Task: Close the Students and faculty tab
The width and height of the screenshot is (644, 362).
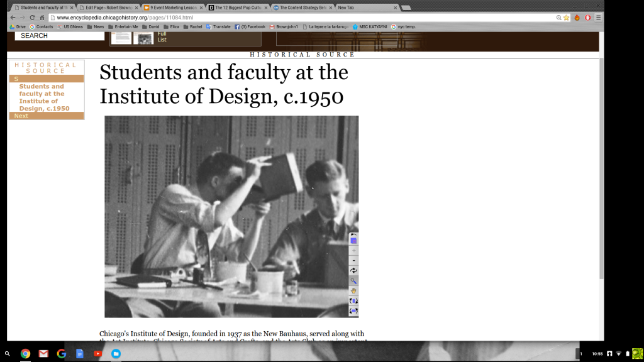Action: (x=72, y=8)
